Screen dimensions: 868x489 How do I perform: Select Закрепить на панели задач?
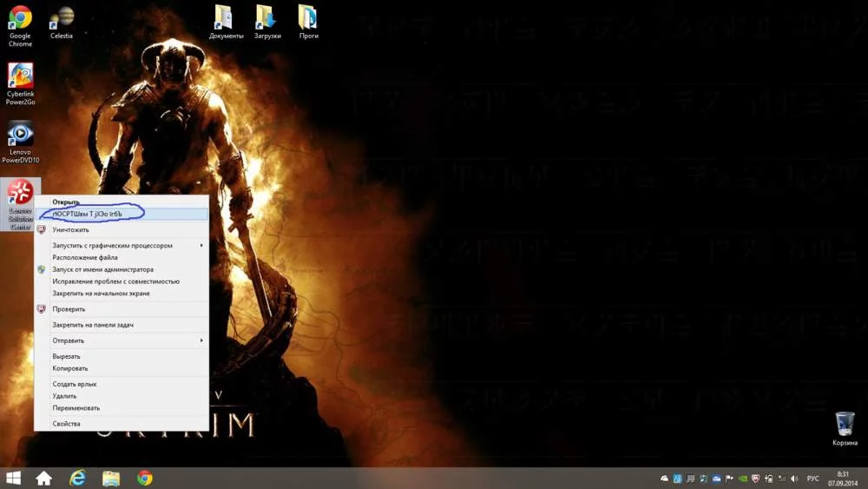122,325
